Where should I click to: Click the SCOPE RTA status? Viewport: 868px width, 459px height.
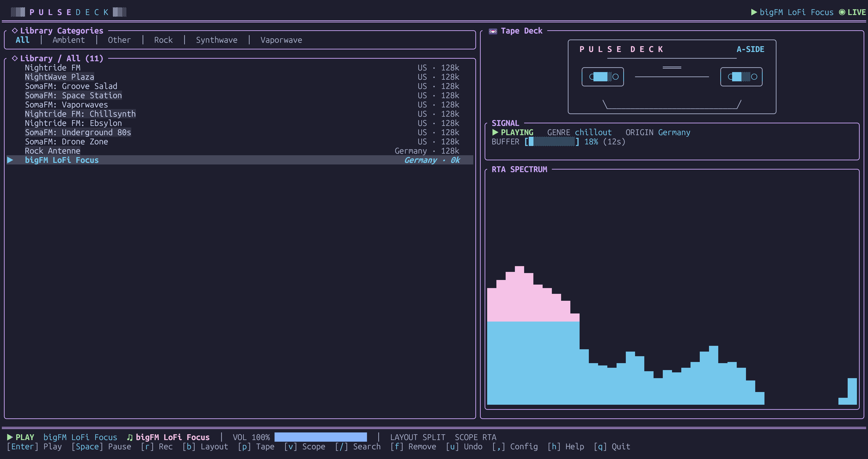pyautogui.click(x=475, y=437)
